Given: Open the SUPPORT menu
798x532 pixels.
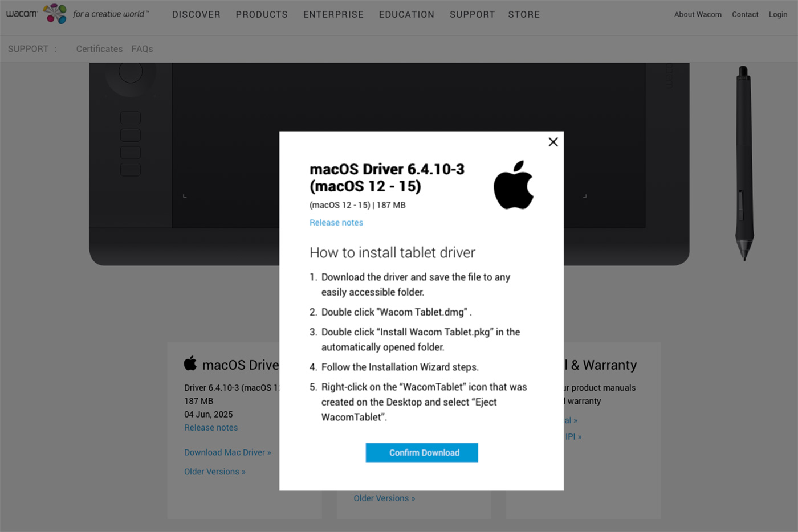Looking at the screenshot, I should (473, 14).
